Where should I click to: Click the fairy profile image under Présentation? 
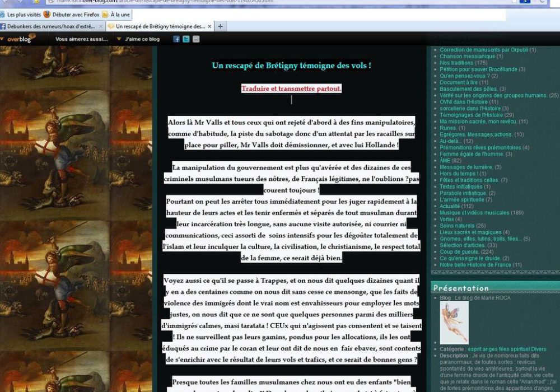(454, 323)
